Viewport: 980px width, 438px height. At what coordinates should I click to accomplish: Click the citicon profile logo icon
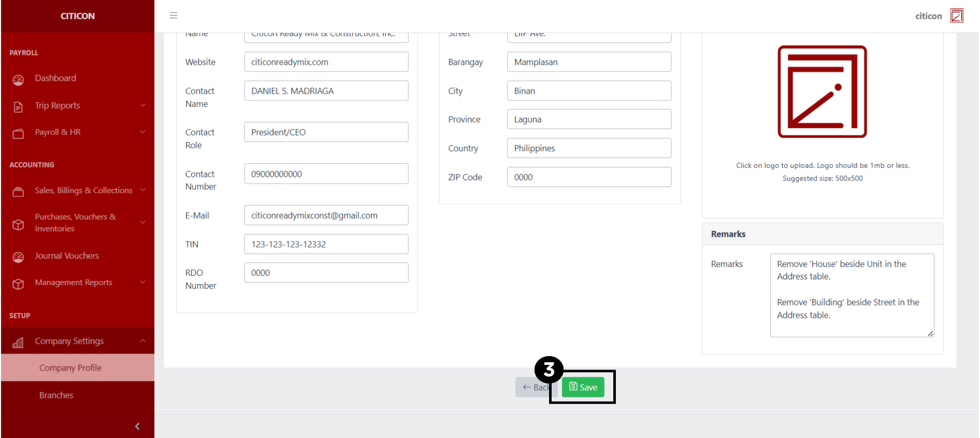[956, 16]
